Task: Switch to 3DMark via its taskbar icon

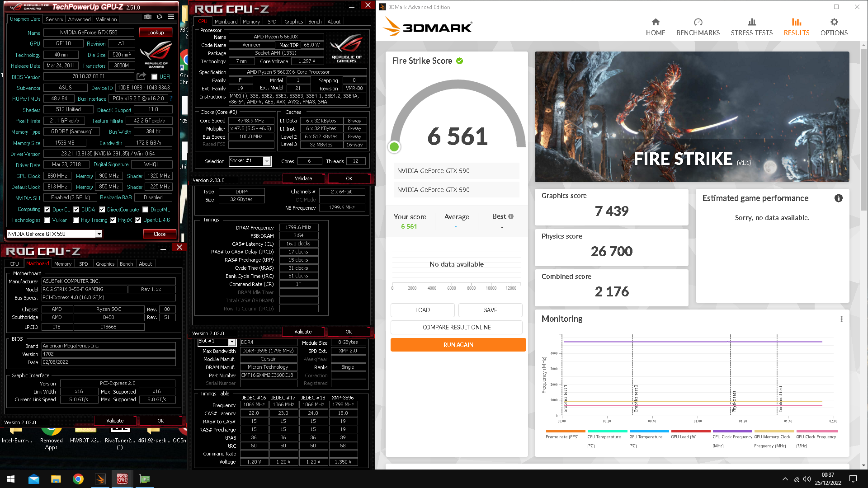Action: (x=100, y=479)
